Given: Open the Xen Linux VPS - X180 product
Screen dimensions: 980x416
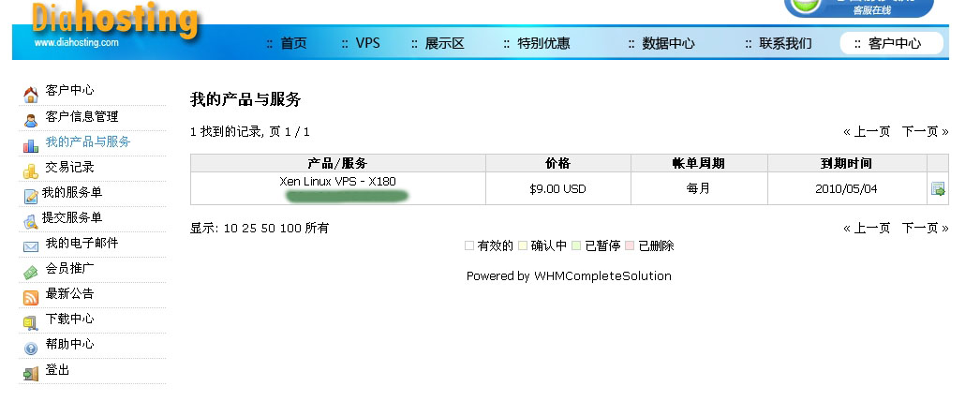Looking at the screenshot, I should pos(337,181).
